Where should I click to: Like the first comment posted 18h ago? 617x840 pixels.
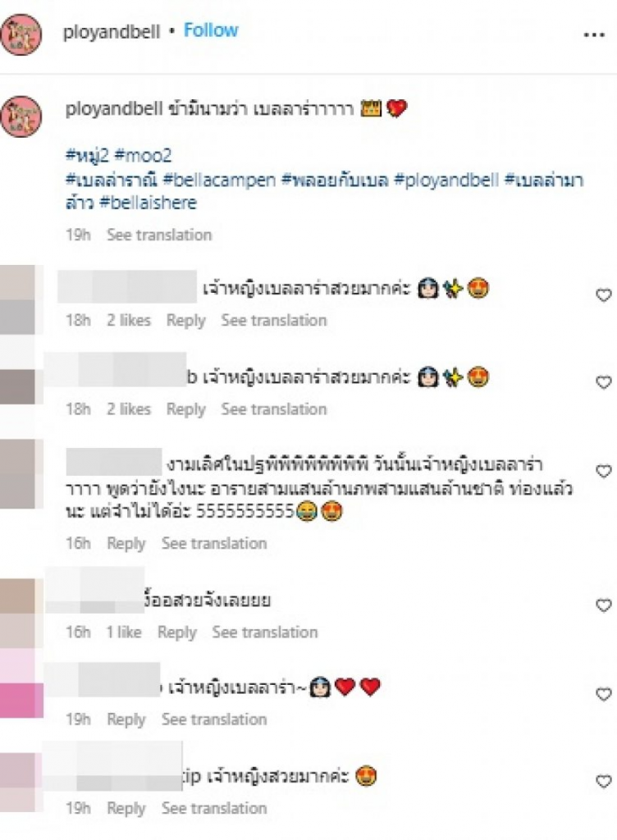pyautogui.click(x=604, y=295)
